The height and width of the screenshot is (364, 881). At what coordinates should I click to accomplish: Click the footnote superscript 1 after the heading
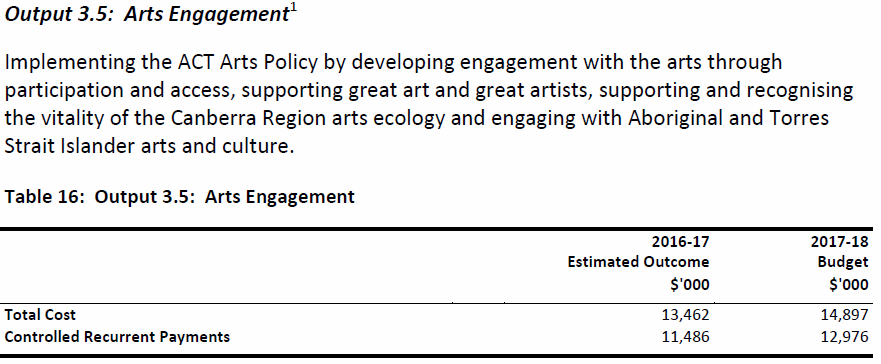point(293,10)
